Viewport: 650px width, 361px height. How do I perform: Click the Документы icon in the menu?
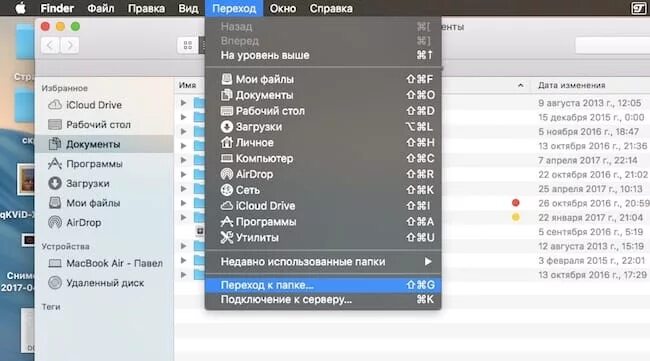(x=226, y=95)
